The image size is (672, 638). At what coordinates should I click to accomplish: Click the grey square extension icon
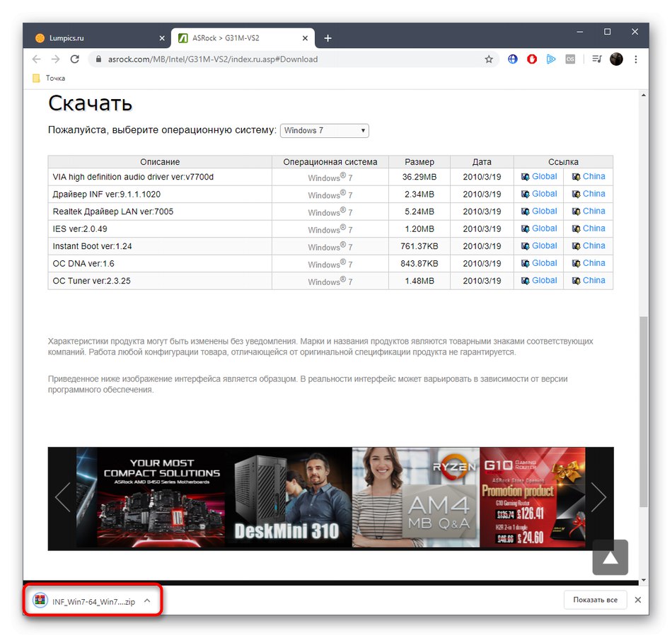[570, 59]
